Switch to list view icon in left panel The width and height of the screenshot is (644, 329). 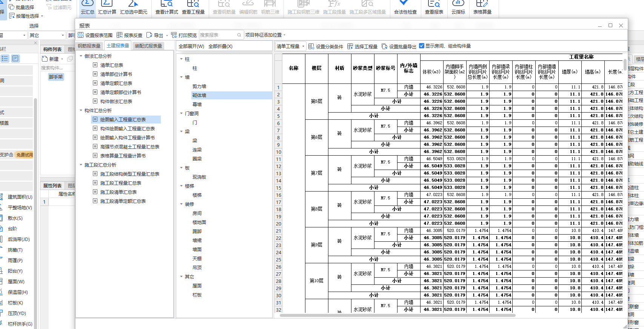click(x=5, y=59)
